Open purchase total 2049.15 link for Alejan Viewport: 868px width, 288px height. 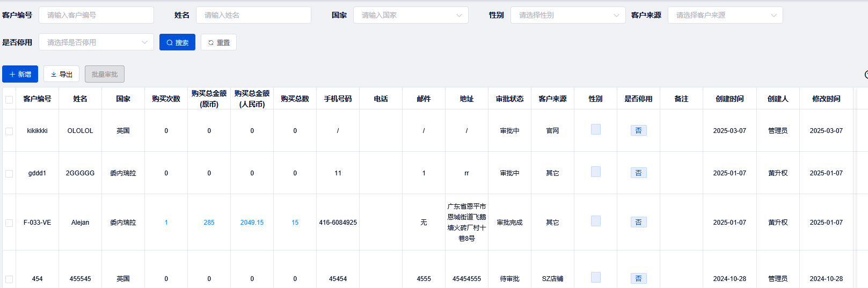[252, 223]
